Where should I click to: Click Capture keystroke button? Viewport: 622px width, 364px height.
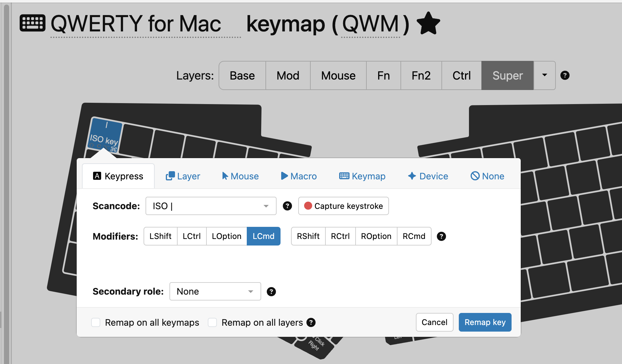pos(343,206)
